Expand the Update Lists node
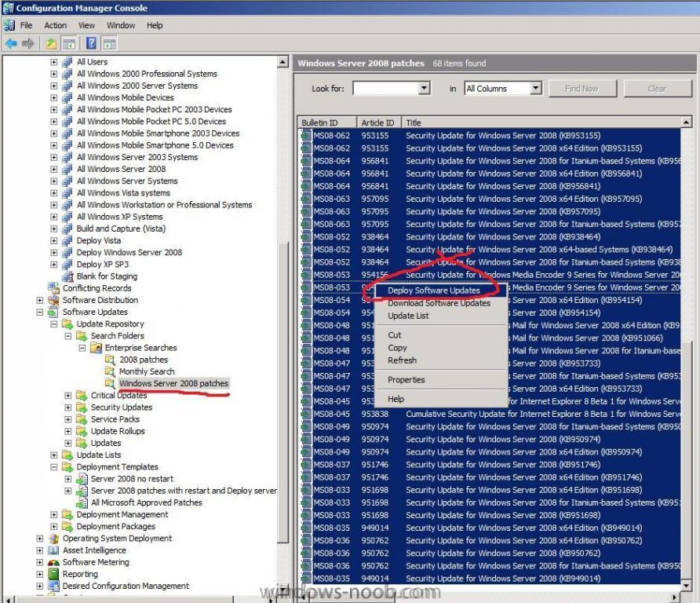The width and height of the screenshot is (700, 603). tap(54, 455)
